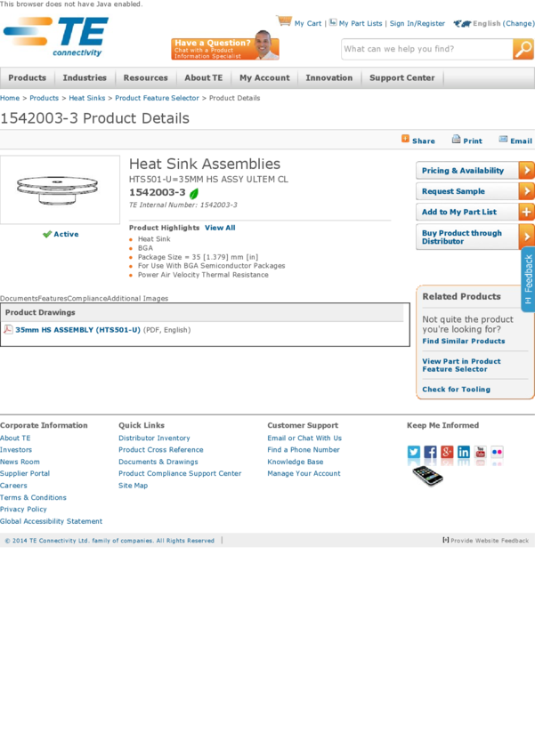Click the Add to My Part List plus icon

pos(526,212)
